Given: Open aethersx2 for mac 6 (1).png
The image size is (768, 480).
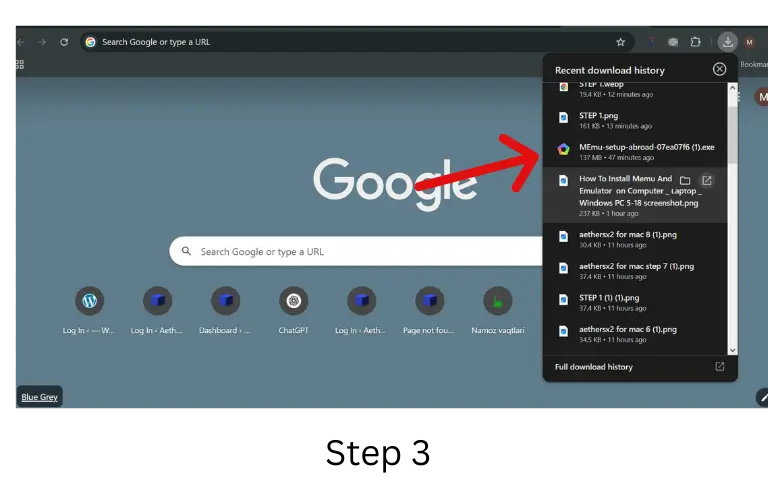Looking at the screenshot, I should pyautogui.click(x=635, y=334).
